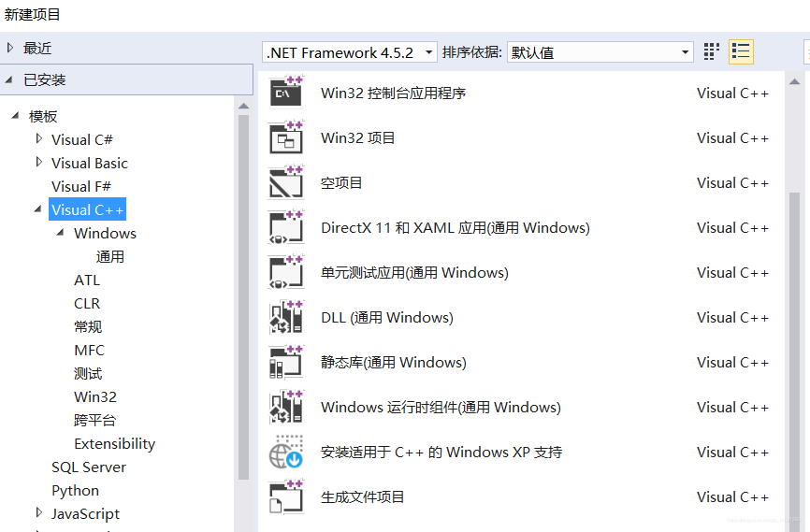
Task: Click the tree panel scrollbar thumb
Action: 244,297
